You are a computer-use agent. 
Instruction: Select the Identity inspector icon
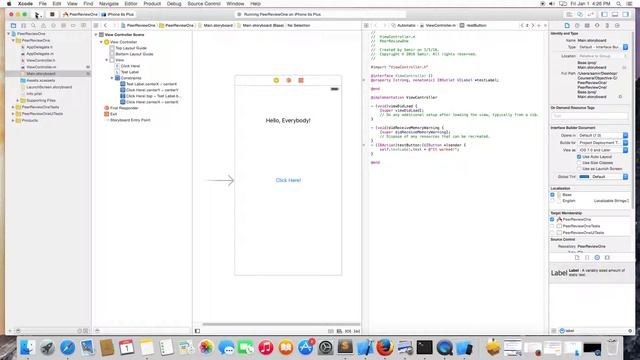(x=587, y=25)
